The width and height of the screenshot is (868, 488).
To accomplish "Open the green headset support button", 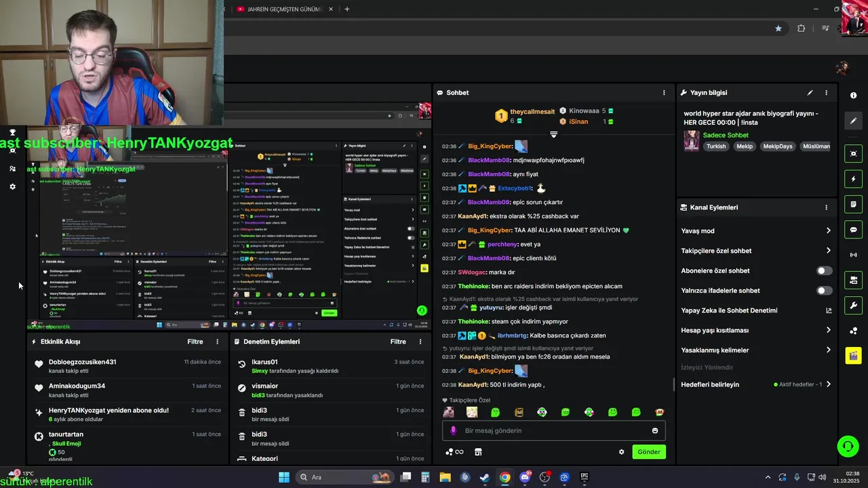I will click(848, 446).
